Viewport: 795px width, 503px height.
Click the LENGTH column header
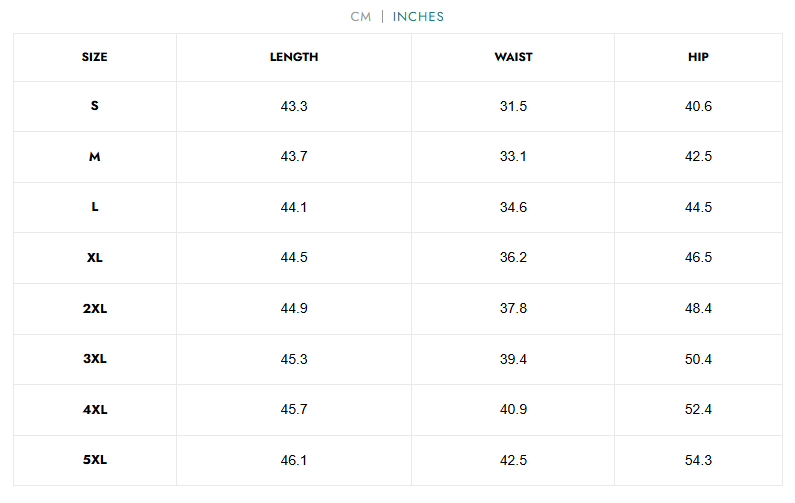point(294,57)
